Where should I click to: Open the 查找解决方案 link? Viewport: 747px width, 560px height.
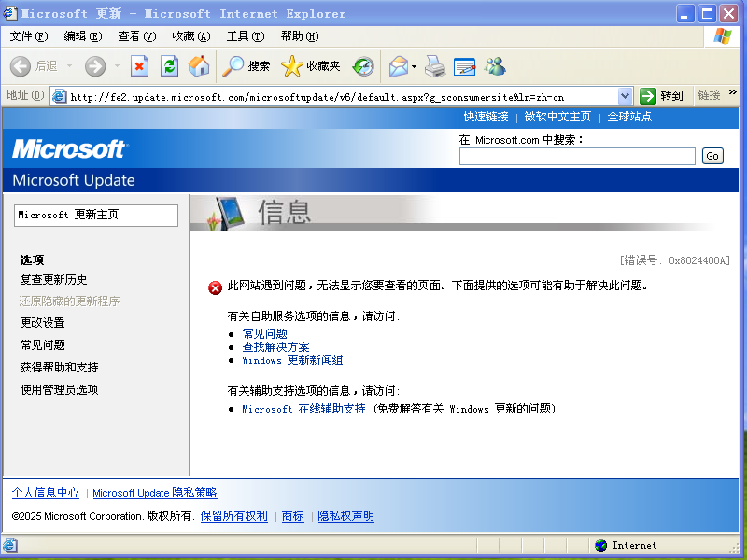275,347
